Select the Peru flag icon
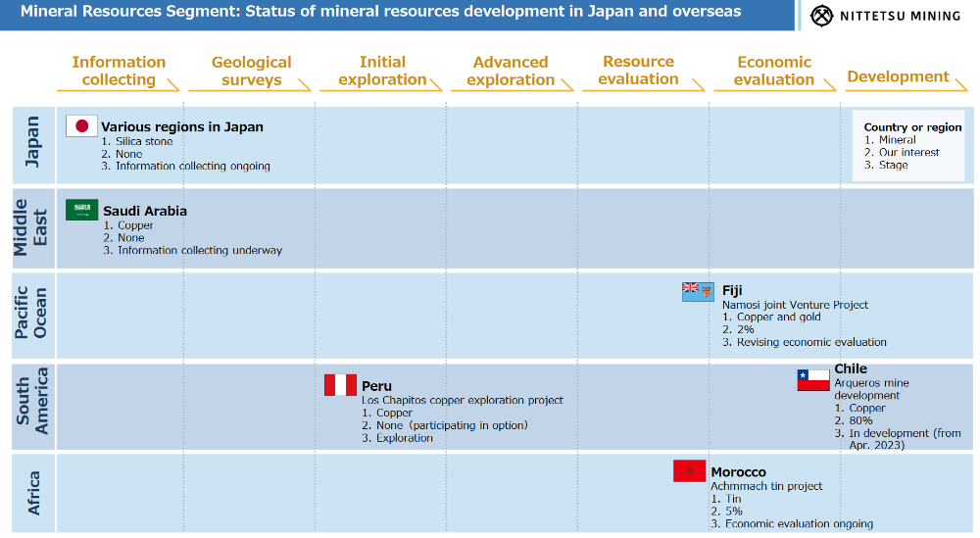Screen dimensions: 980x538 tap(340, 385)
